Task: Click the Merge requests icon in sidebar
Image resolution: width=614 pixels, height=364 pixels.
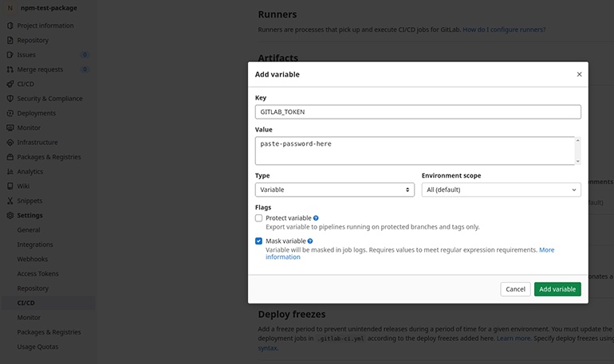Action: (x=10, y=69)
